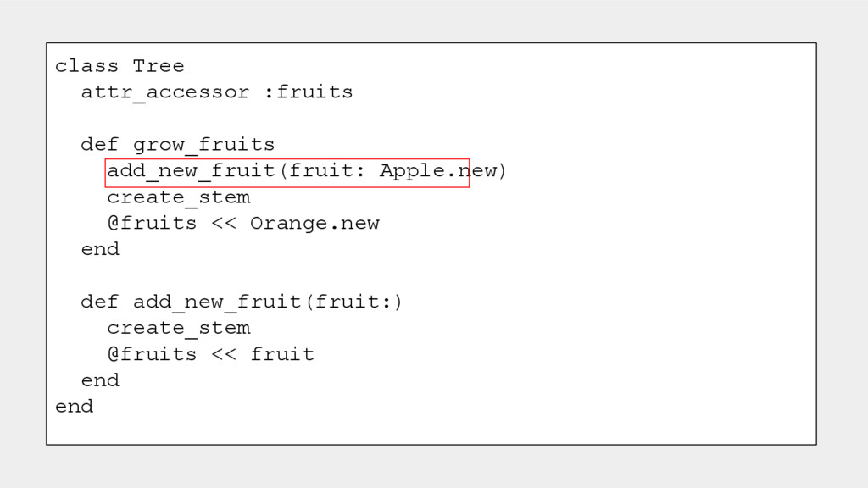This screenshot has width=868, height=488.
Task: Click the indented "end" closing add_new_fruit
Action: [x=100, y=380]
